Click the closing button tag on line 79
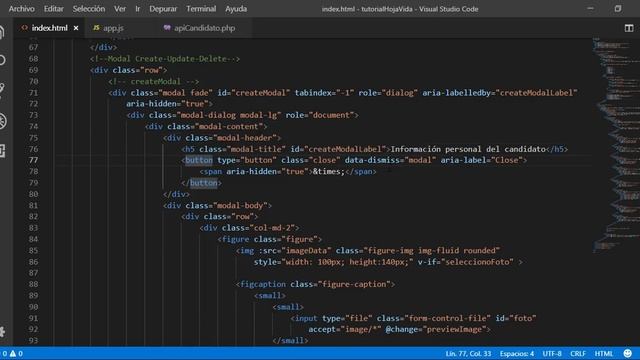Screen dimensions: 640x360 point(201,183)
